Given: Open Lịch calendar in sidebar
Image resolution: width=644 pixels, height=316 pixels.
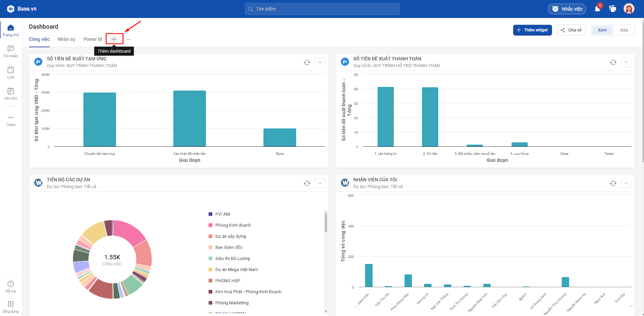Looking at the screenshot, I should [x=11, y=73].
